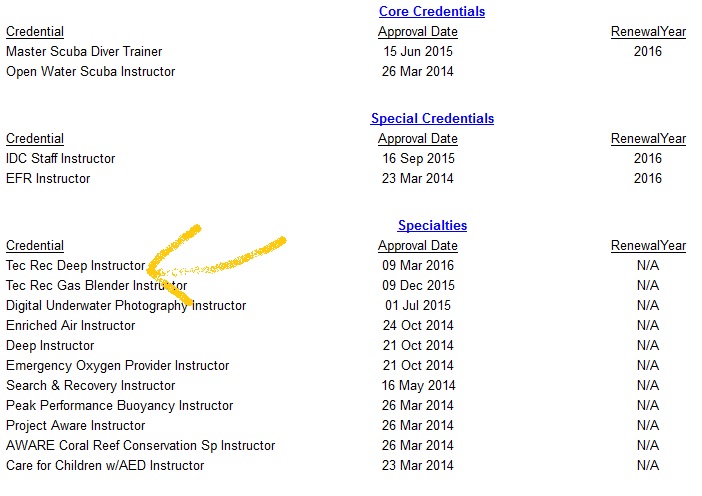Click RenewalYear header under Core Credentials
This screenshot has width=702, height=496.
(x=648, y=32)
